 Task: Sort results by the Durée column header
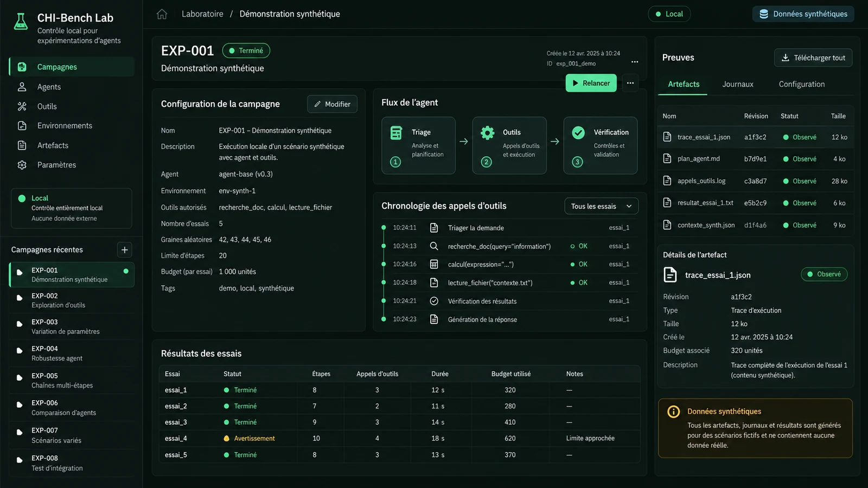440,374
